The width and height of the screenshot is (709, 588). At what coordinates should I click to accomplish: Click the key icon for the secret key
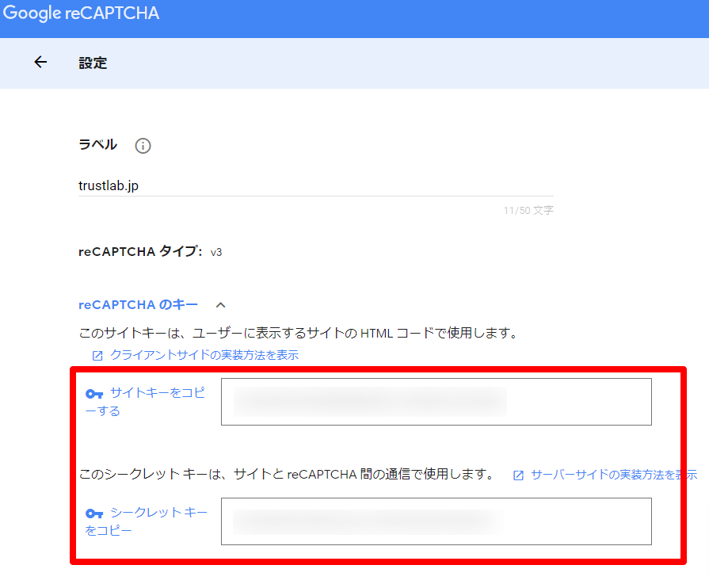point(94,514)
